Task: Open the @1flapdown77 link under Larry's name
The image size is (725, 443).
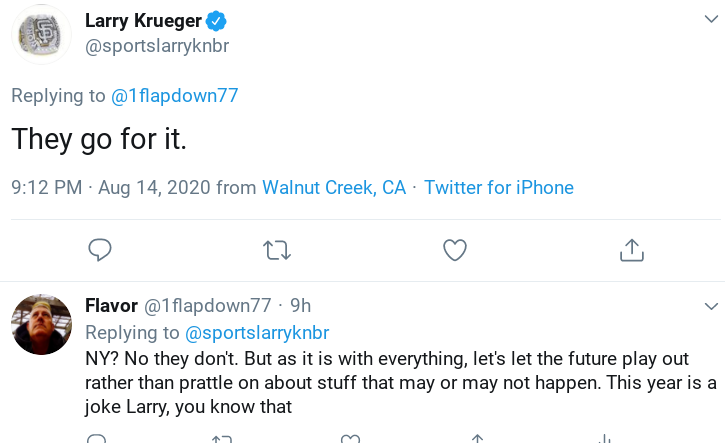Action: [175, 96]
